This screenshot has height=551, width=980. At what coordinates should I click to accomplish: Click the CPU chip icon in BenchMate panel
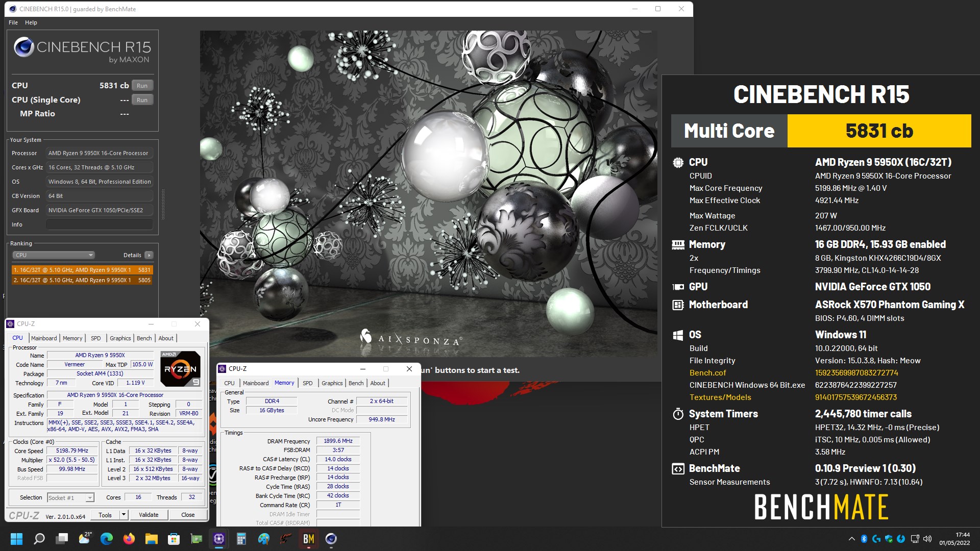(678, 163)
